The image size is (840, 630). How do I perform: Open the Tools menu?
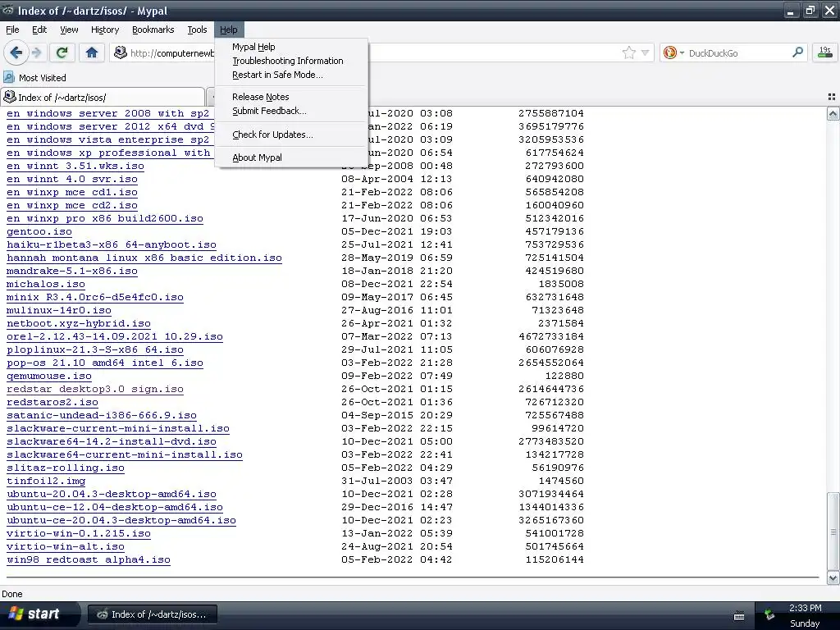(x=197, y=30)
